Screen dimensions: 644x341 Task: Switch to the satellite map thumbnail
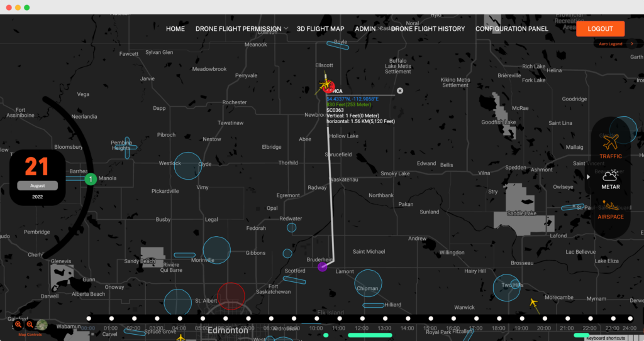pos(42,325)
